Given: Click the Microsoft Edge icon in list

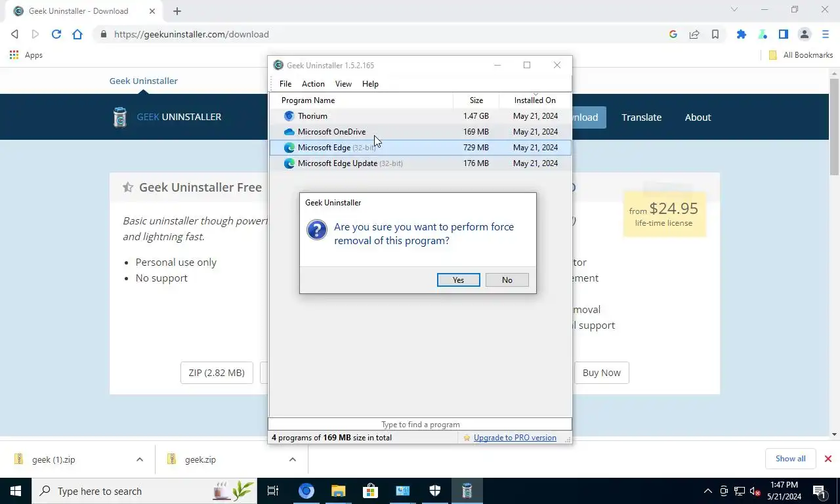Looking at the screenshot, I should (289, 148).
